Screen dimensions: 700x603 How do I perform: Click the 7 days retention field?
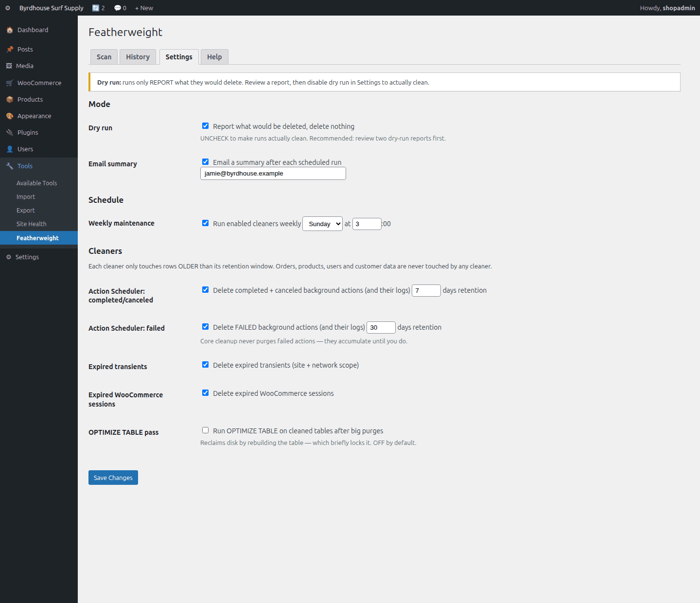(x=426, y=290)
